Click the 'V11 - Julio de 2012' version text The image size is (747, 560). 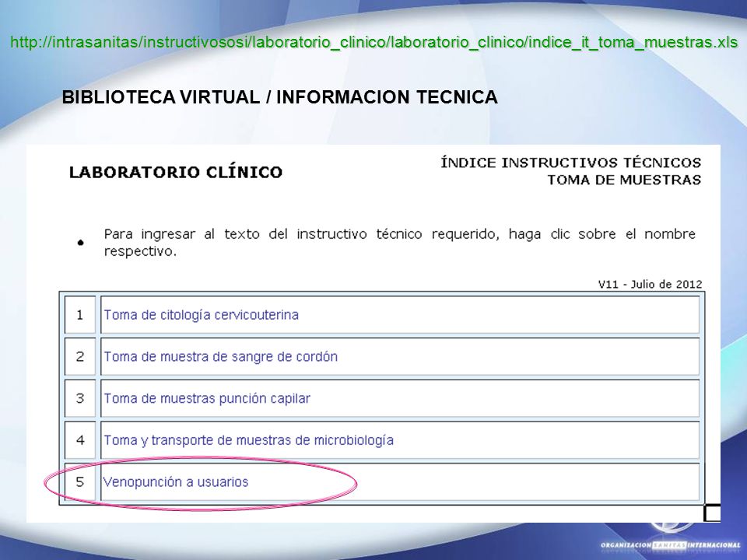coord(651,285)
